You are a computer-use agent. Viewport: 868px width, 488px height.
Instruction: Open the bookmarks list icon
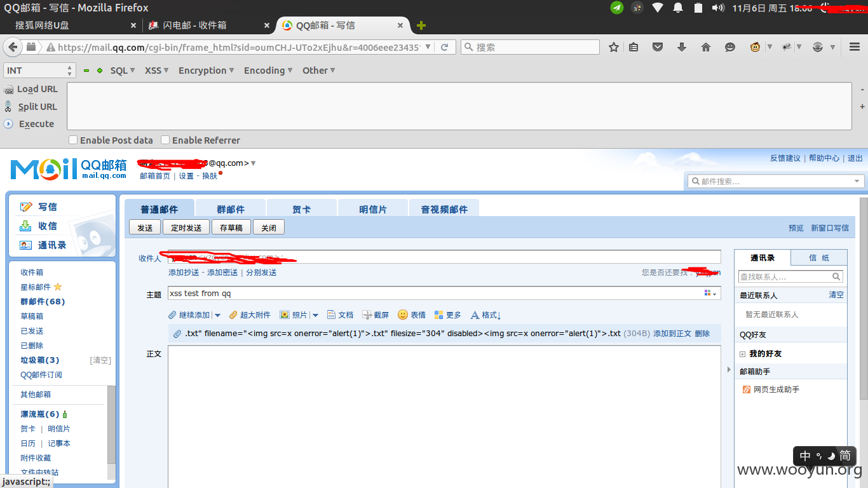[634, 47]
